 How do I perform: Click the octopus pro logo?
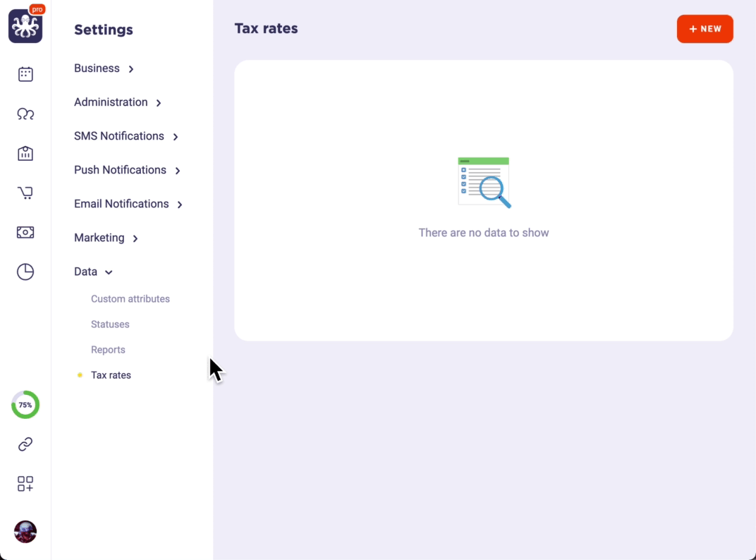[25, 26]
